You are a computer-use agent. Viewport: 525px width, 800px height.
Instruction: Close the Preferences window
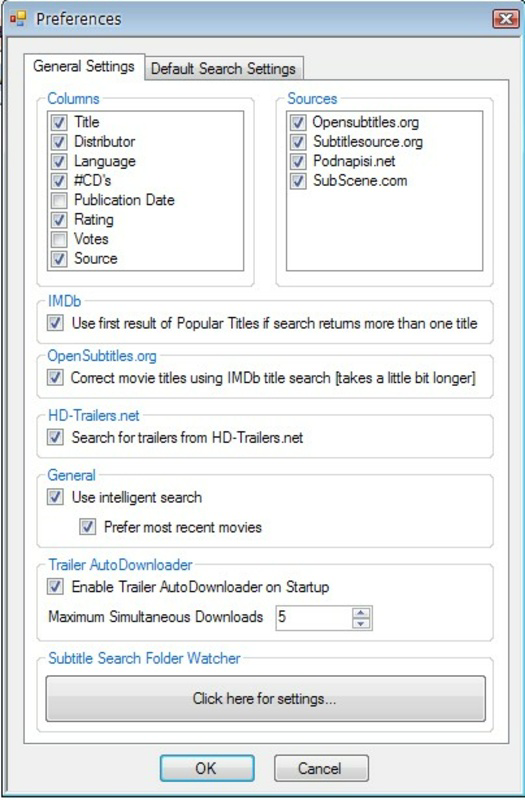506,19
